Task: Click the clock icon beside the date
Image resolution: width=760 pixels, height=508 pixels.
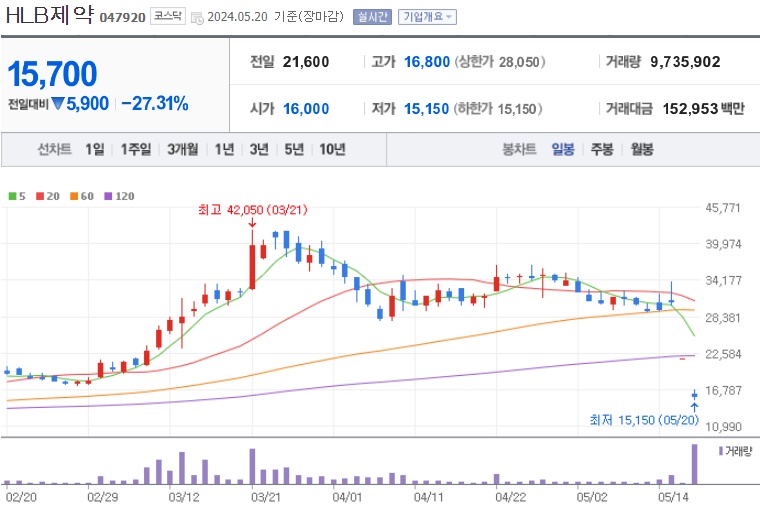Action: [x=197, y=18]
